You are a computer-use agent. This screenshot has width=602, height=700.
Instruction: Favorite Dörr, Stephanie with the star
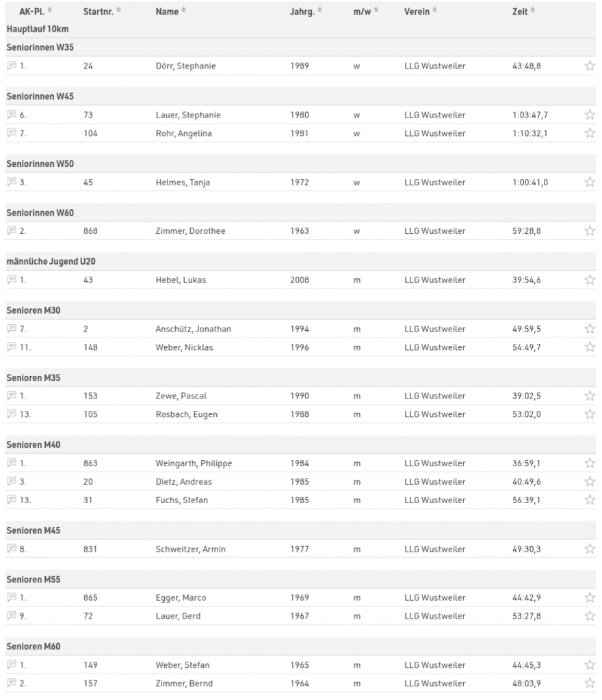click(590, 66)
